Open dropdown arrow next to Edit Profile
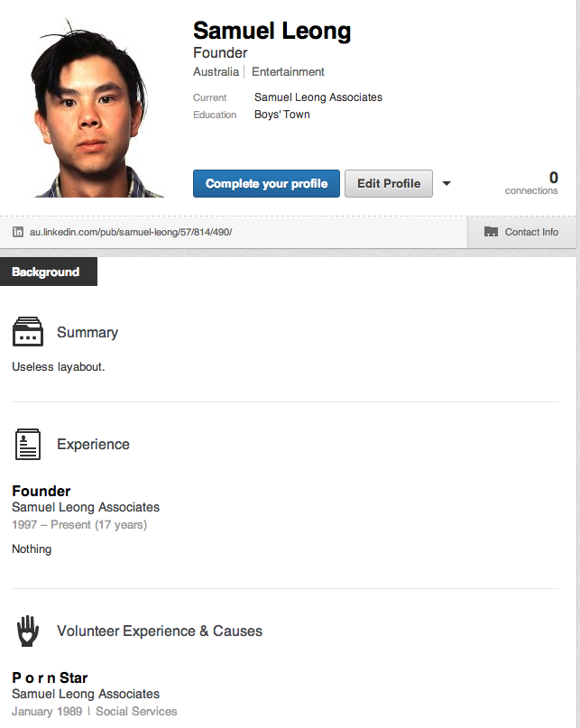The width and height of the screenshot is (580, 728). pos(447,183)
